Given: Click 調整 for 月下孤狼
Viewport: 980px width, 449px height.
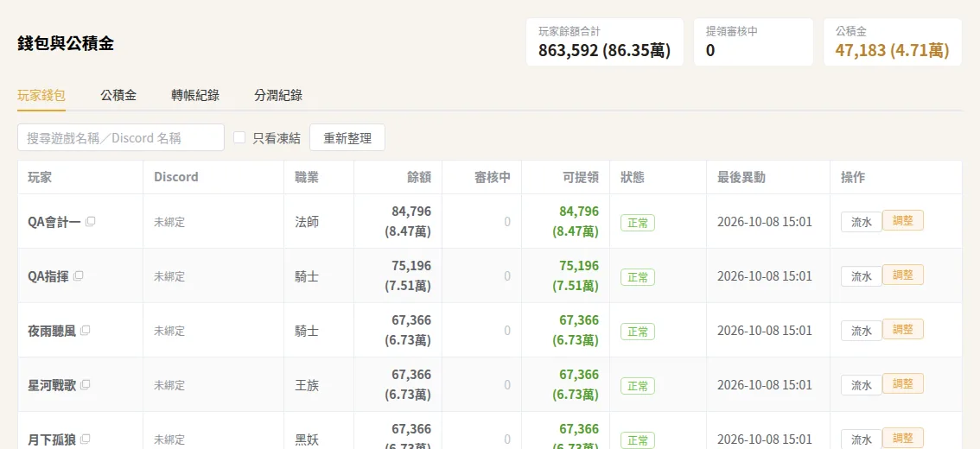Looking at the screenshot, I should tap(902, 438).
